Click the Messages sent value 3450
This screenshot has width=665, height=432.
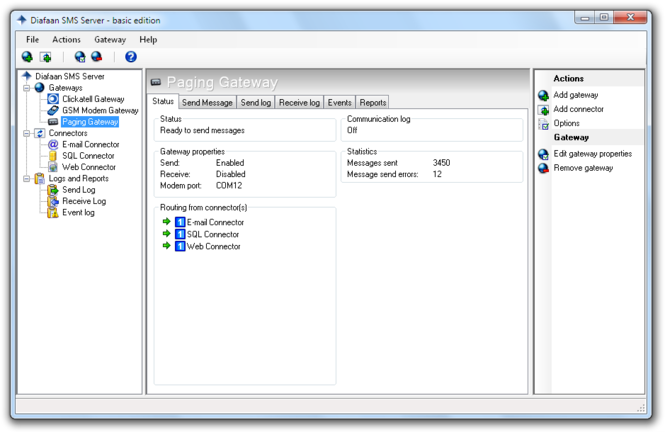(441, 163)
